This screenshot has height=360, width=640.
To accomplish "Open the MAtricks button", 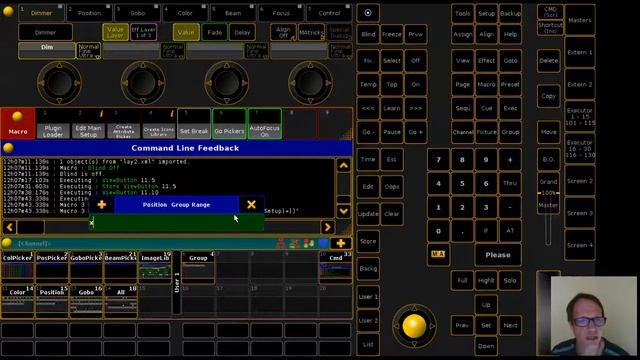I will point(311,32).
